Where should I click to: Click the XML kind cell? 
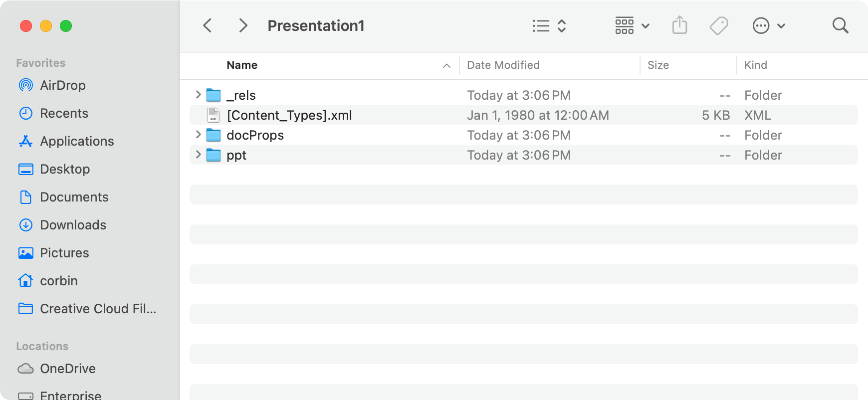click(758, 115)
